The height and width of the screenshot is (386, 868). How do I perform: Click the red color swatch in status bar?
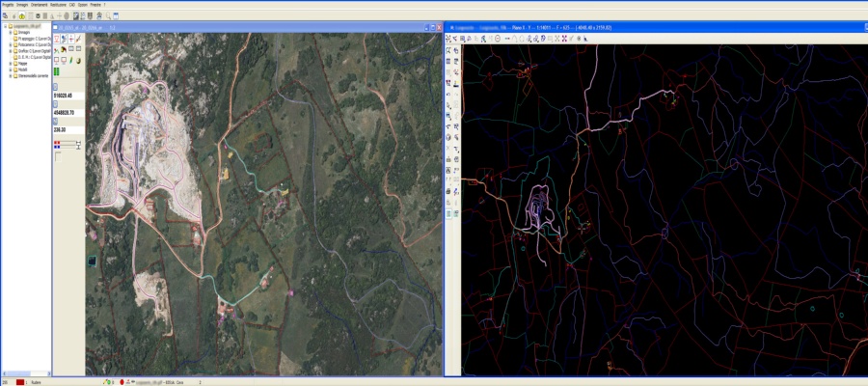point(19,382)
